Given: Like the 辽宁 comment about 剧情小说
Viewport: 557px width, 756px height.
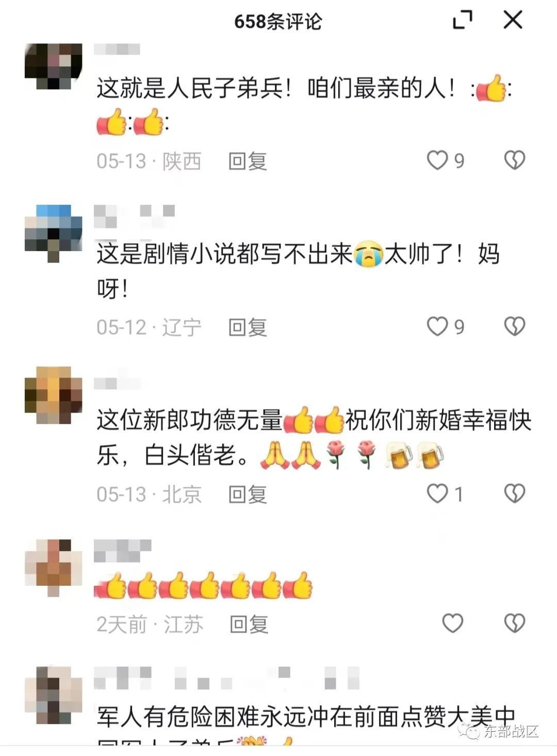Looking at the screenshot, I should 446,326.
